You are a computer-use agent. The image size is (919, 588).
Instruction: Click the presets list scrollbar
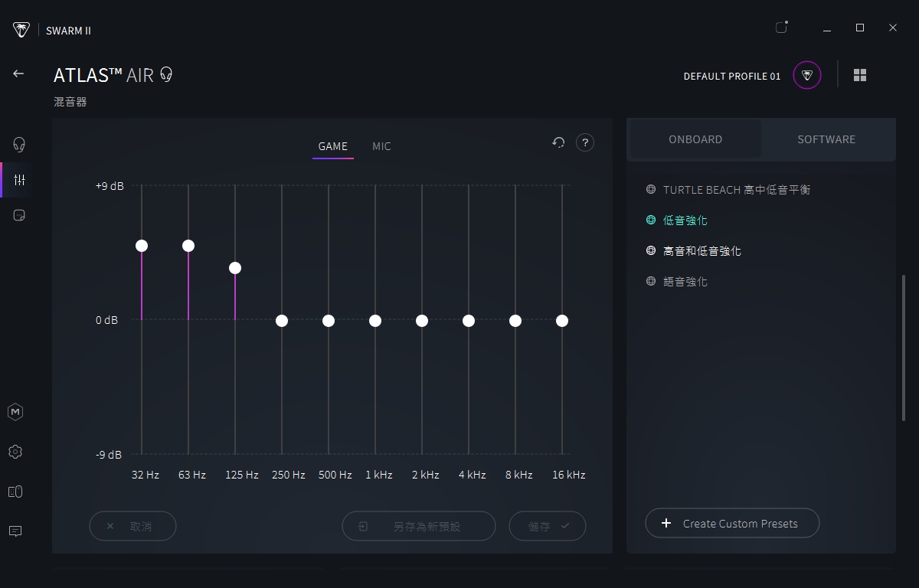904,348
